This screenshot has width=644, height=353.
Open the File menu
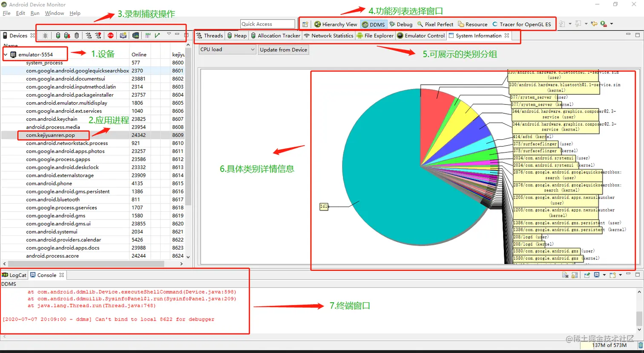pyautogui.click(x=6, y=13)
